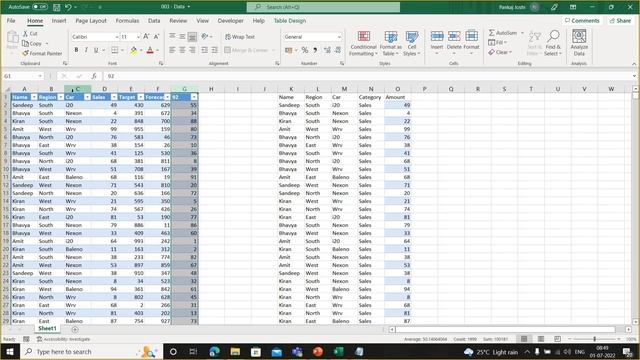Apply the red Font Color swatch
This screenshot has width=640, height=360.
click(x=150, y=50)
